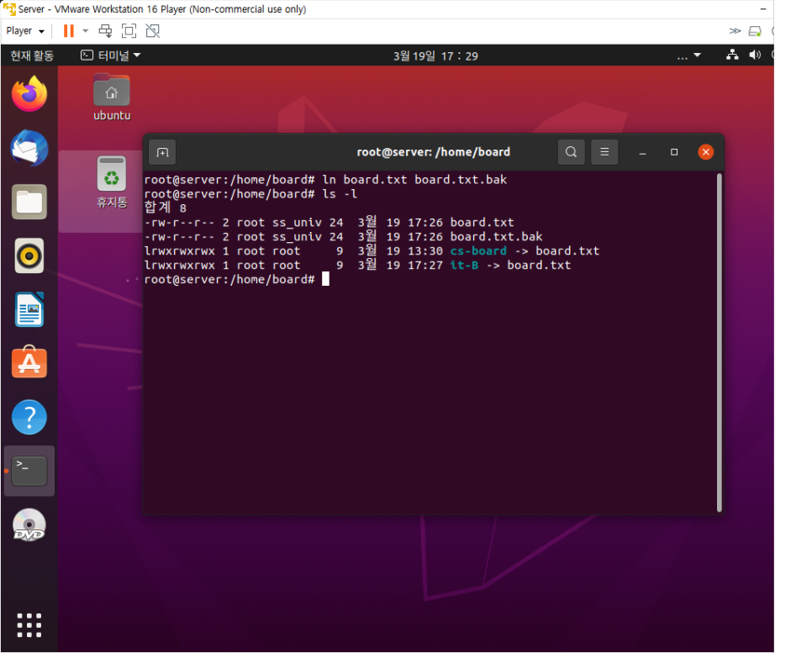Click the terminal prompt cursor line
Viewport: 812px width, 653px height.
tap(237, 280)
